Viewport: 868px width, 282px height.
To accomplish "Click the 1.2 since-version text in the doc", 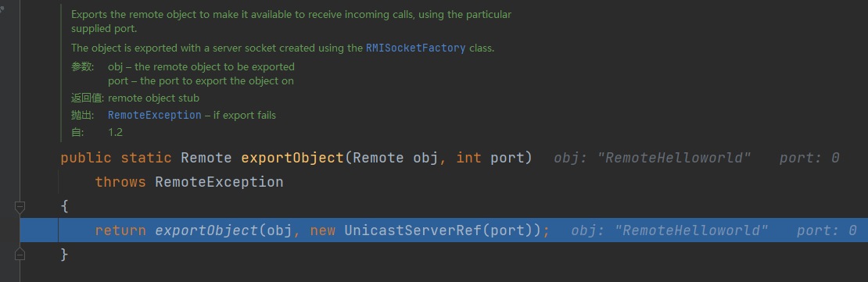I will [115, 133].
